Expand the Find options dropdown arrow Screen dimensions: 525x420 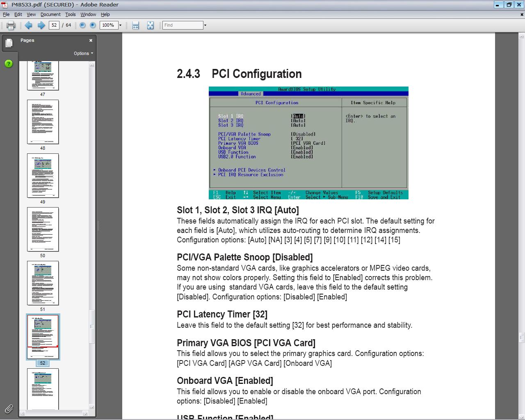click(205, 25)
